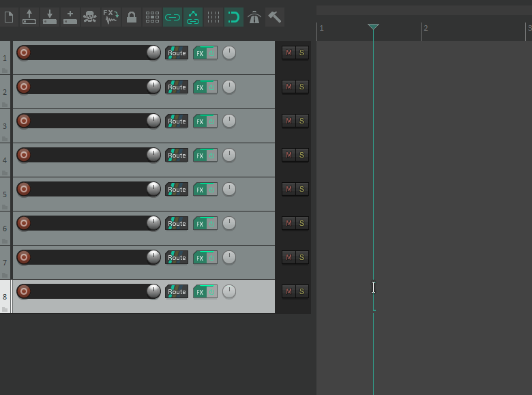Click the save project download-arrow icon

tap(50, 17)
